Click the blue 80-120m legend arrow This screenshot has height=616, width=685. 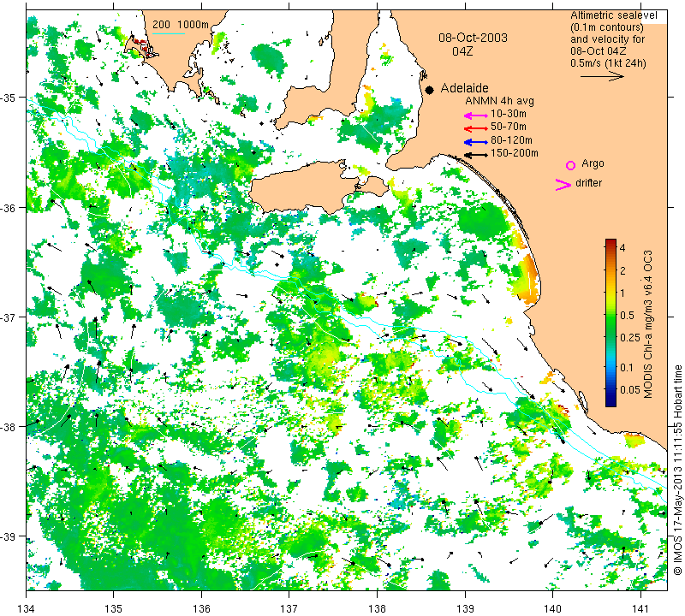(x=476, y=142)
